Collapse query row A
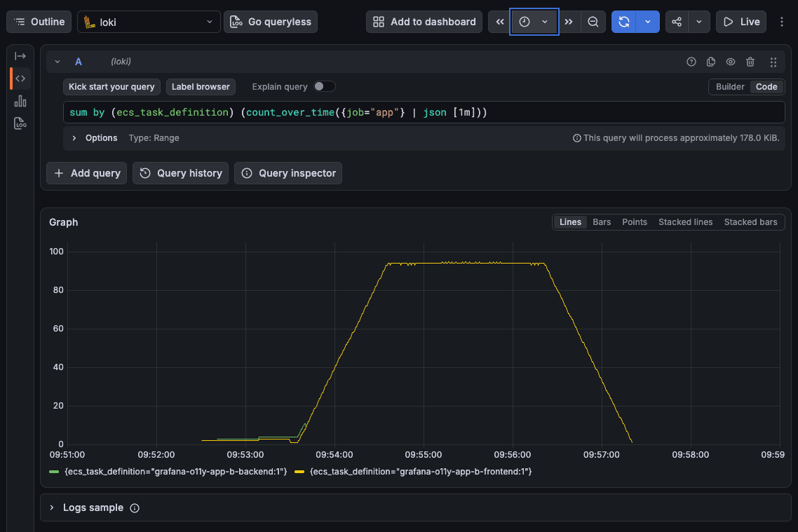Image resolution: width=798 pixels, height=532 pixels. click(58, 62)
